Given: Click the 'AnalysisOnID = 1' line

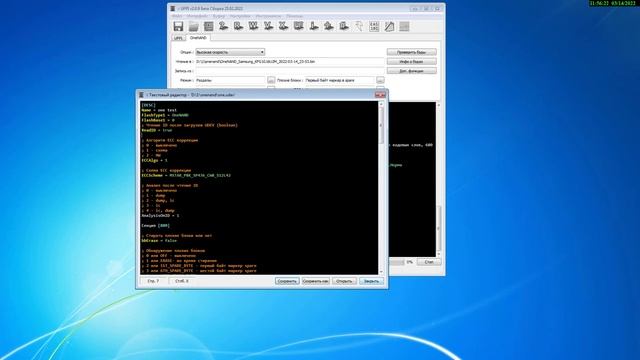Looking at the screenshot, I should (x=160, y=216).
